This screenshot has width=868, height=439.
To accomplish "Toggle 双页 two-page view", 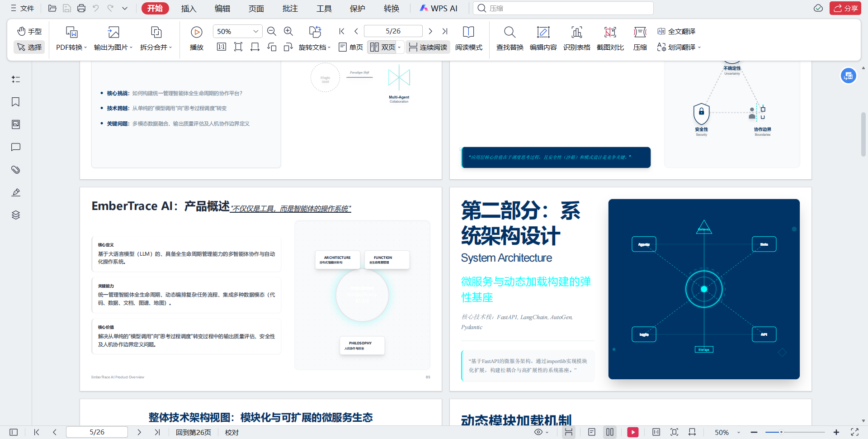I will click(382, 47).
